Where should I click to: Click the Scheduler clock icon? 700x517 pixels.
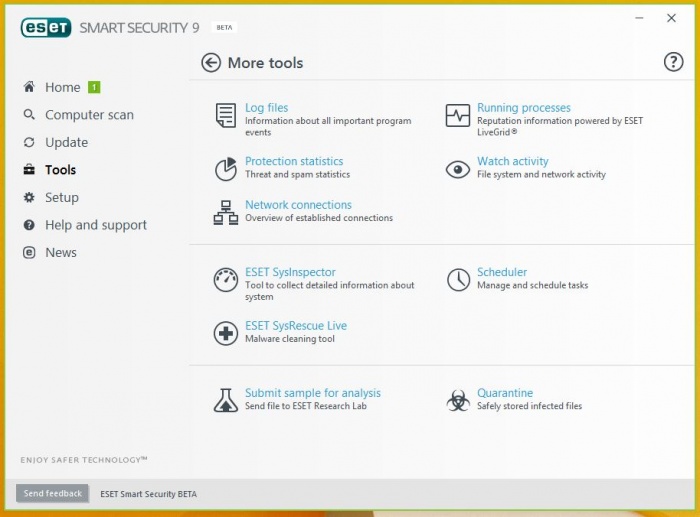coord(458,280)
